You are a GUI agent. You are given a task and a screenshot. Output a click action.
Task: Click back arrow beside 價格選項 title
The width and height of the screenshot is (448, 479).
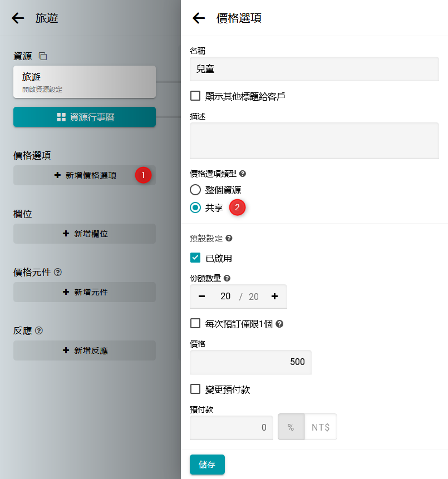point(199,18)
